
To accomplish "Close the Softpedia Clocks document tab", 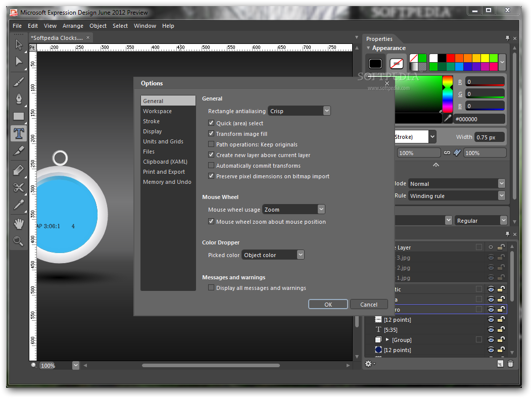I will pos(88,38).
